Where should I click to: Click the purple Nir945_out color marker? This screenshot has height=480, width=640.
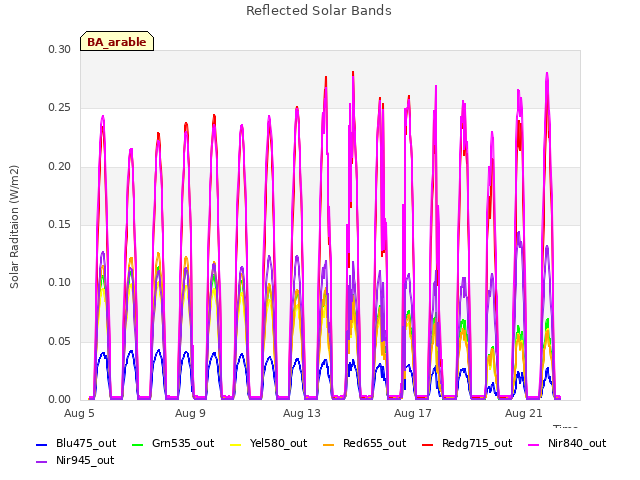[42, 462]
